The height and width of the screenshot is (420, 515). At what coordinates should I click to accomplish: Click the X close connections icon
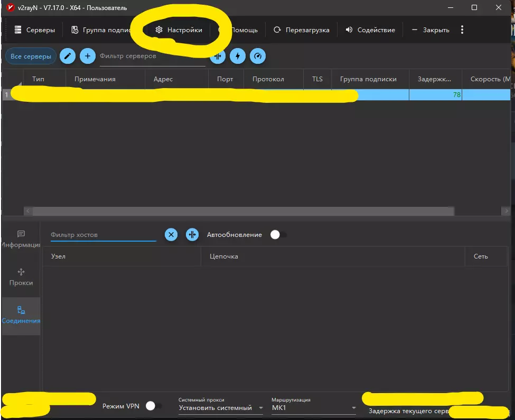click(x=171, y=235)
